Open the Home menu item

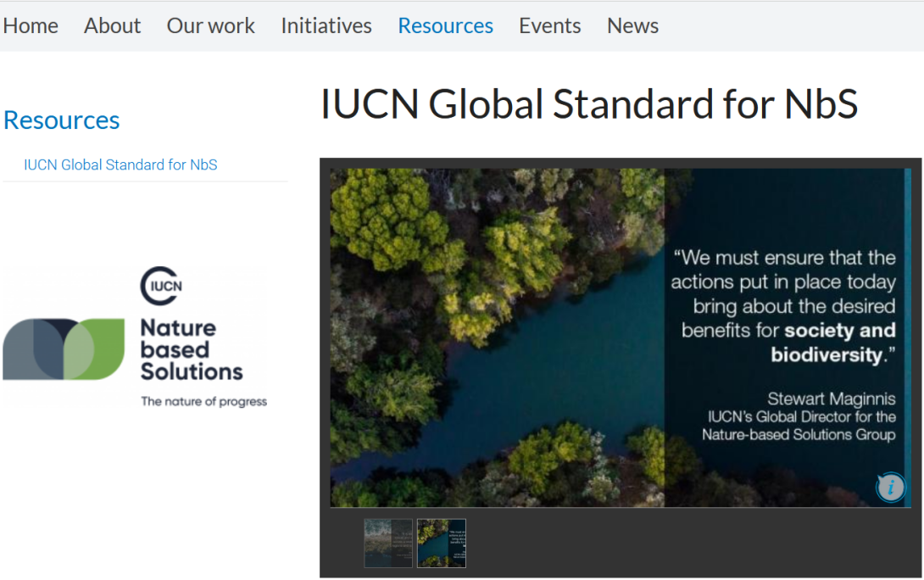[x=31, y=26]
